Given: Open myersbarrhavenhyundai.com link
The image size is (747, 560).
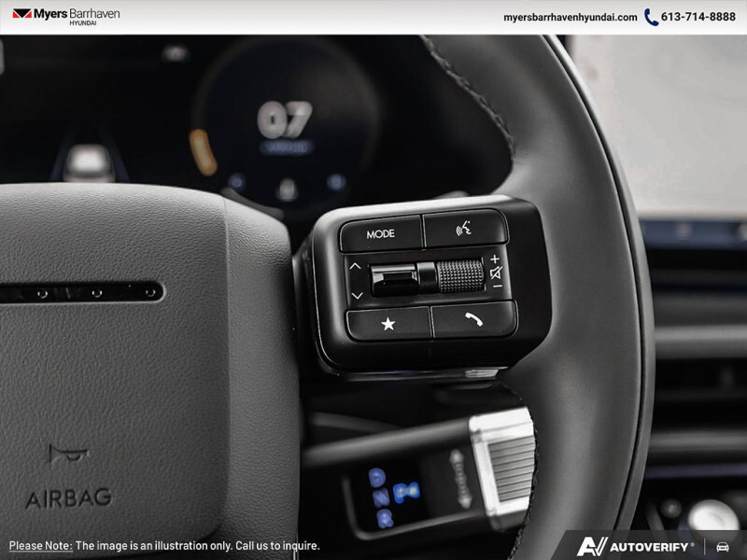Looking at the screenshot, I should coord(571,17).
